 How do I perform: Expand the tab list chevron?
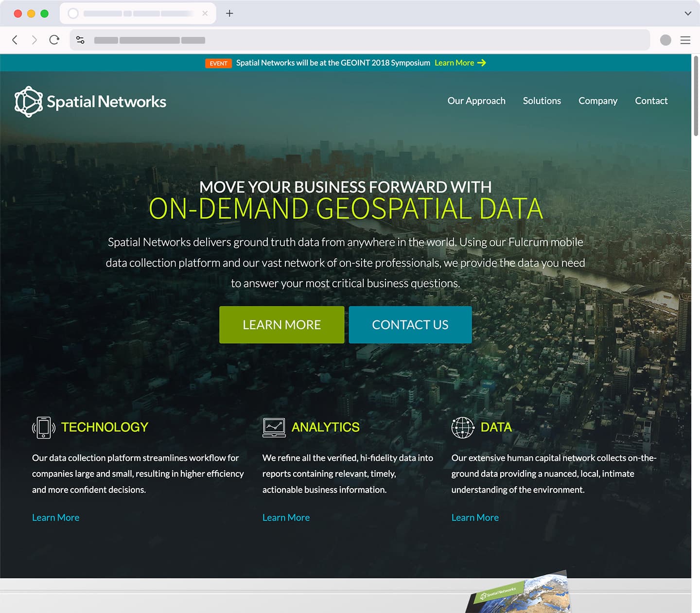click(688, 13)
